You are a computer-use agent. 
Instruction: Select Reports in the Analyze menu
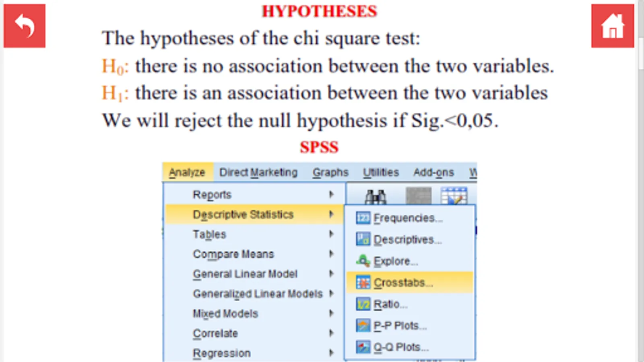pos(254,195)
